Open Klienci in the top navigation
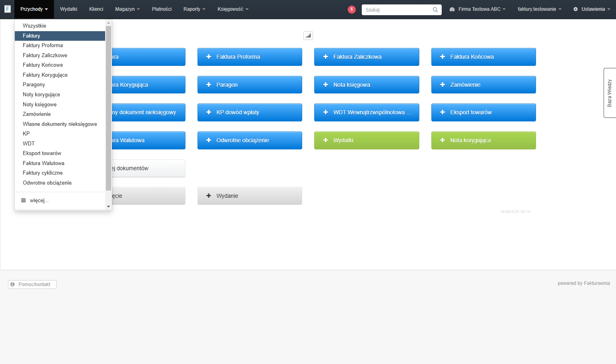Screen dimensions: 616x364 pos(96,9)
